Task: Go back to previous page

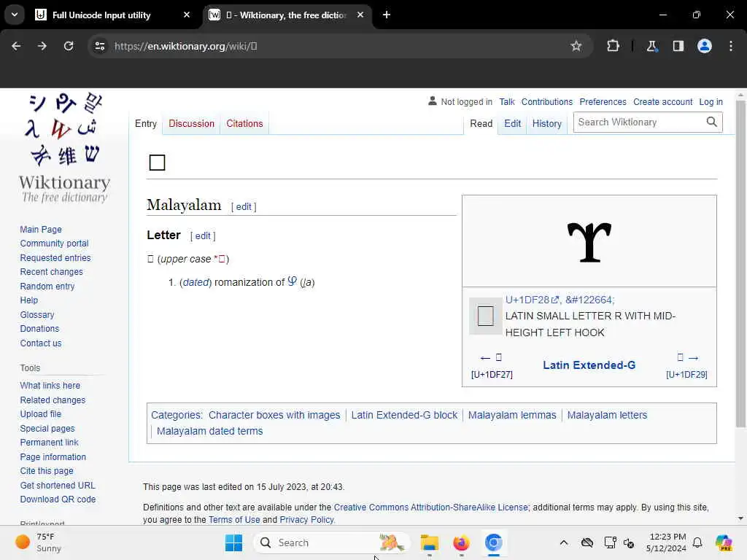Action: click(x=16, y=46)
